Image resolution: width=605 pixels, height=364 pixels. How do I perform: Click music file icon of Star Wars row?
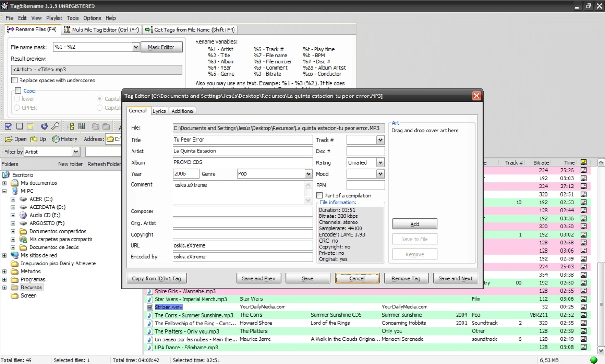149,299
